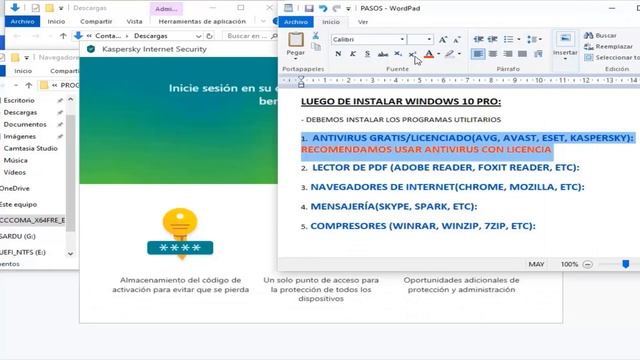Screen dimensions: 640x360
Task: Click the text highlight color pen icon
Action: point(449,54)
